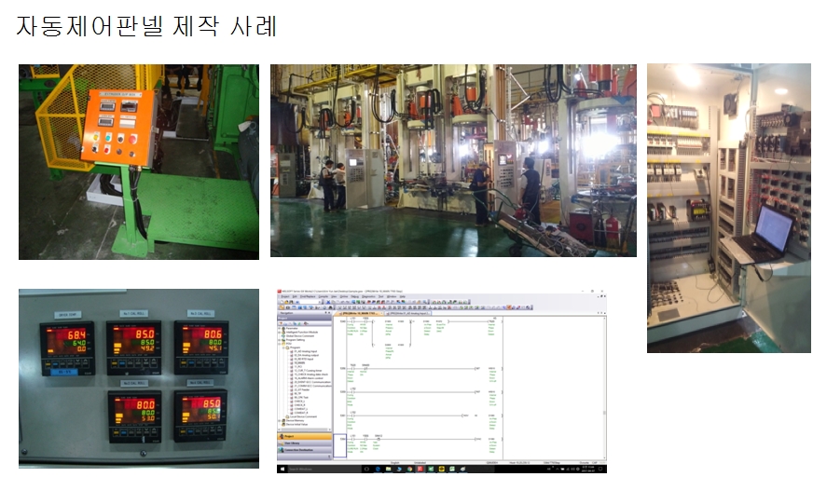Click the temperature controllers panel photo
The image size is (813, 504).
[138, 377]
